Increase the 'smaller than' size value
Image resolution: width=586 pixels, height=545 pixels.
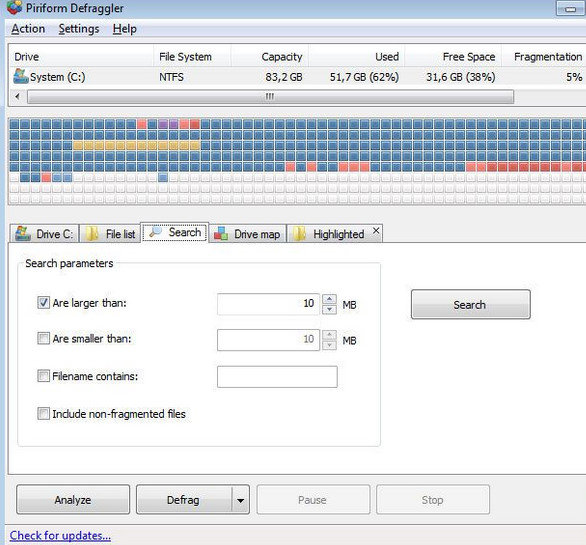pyautogui.click(x=329, y=335)
